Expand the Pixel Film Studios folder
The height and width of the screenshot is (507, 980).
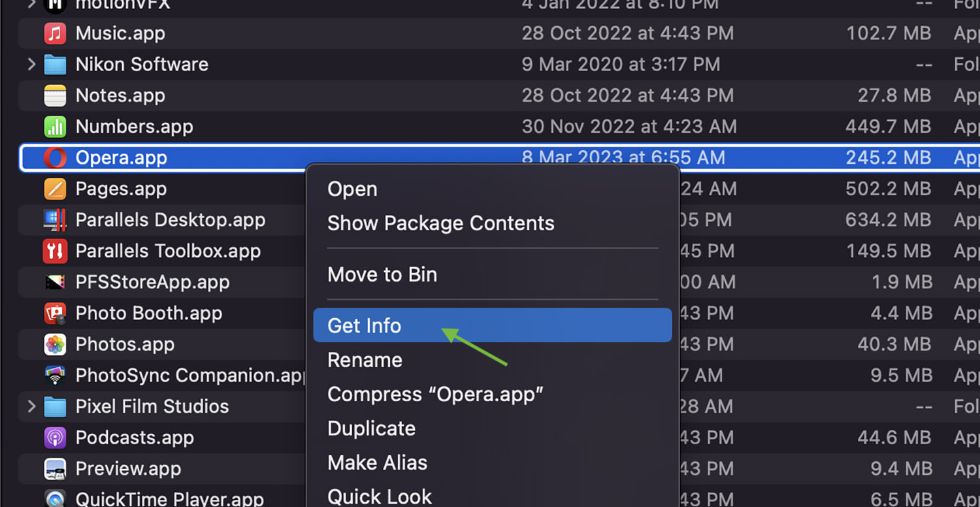(31, 406)
